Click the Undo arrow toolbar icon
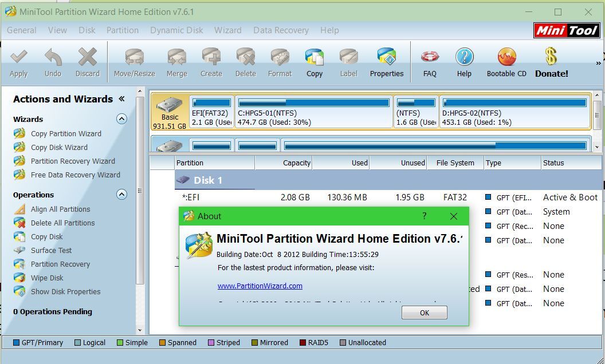The height and width of the screenshot is (364, 605). 53,57
